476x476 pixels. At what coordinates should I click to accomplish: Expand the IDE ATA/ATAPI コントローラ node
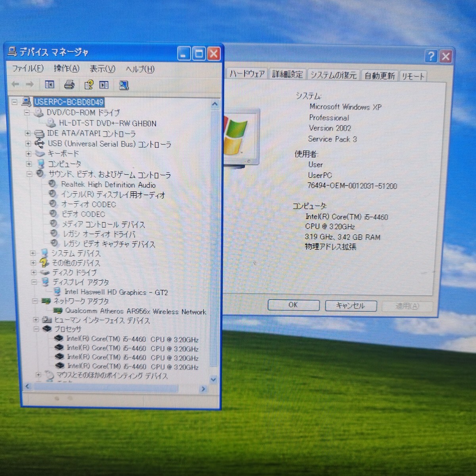pos(28,133)
